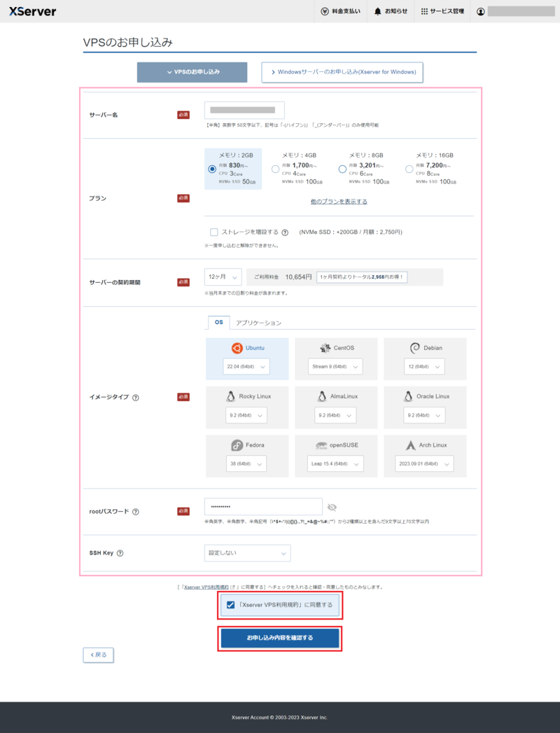Open the Ubuntu 22.04 version dropdown

pos(246,367)
